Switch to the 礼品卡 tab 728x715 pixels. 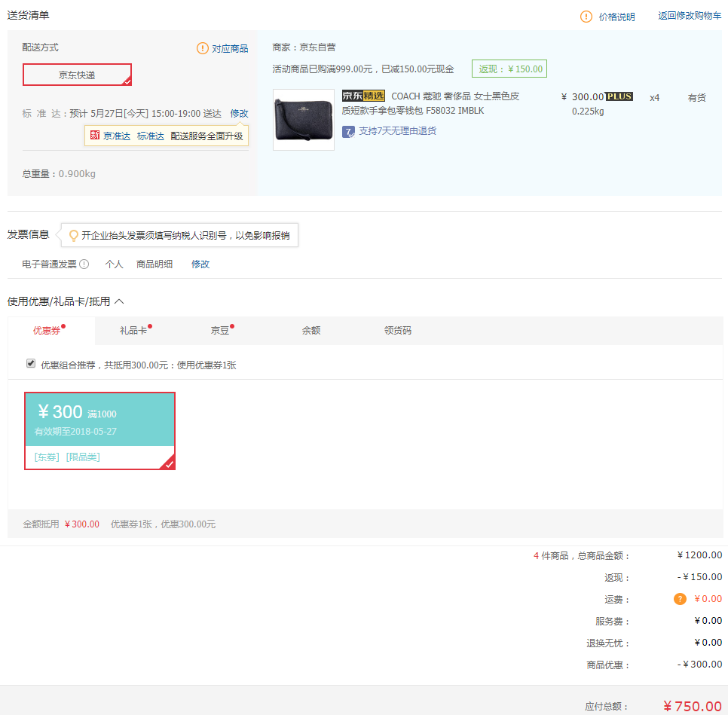click(135, 330)
